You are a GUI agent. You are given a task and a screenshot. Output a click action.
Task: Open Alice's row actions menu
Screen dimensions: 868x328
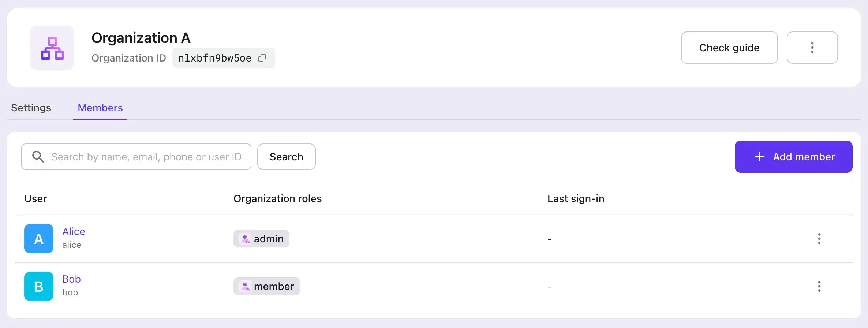click(x=819, y=239)
